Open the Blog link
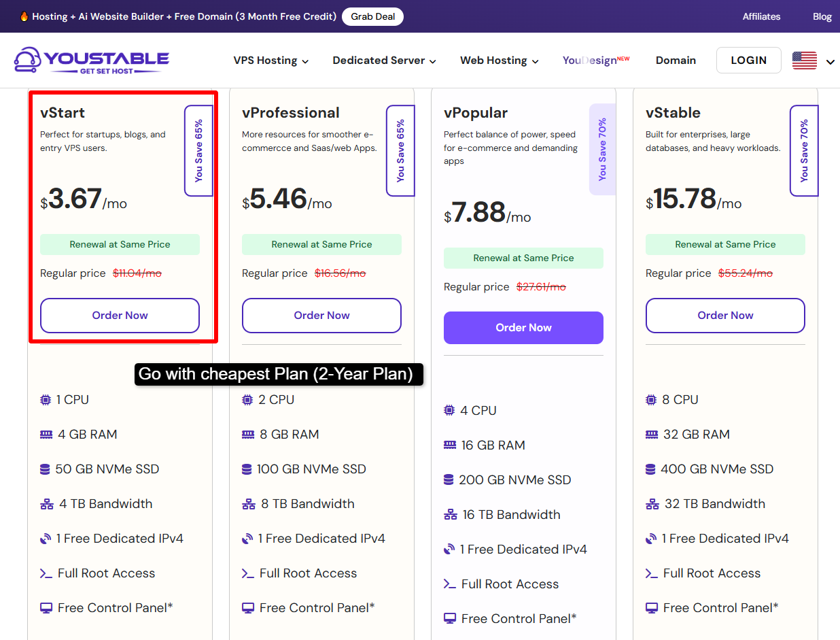The width and height of the screenshot is (840, 640). click(822, 16)
